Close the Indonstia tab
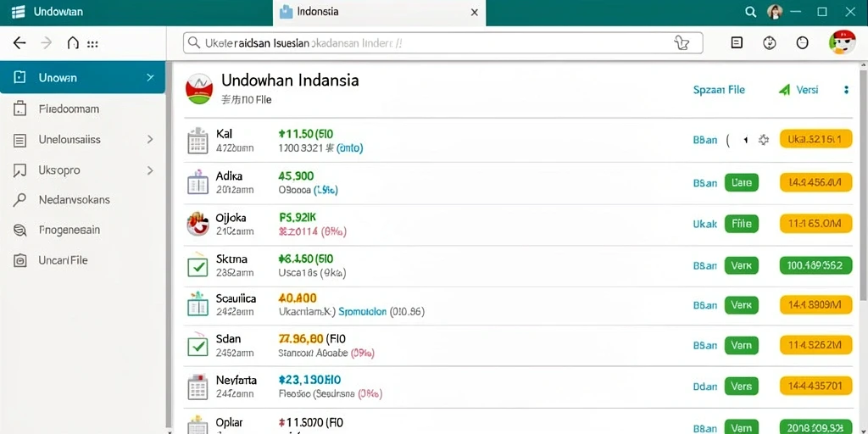 click(x=475, y=12)
